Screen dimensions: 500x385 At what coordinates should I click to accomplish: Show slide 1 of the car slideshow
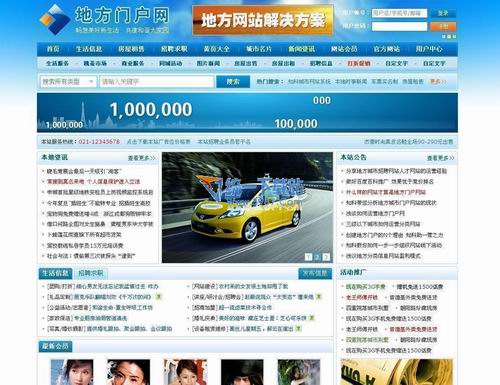pyautogui.click(x=308, y=257)
